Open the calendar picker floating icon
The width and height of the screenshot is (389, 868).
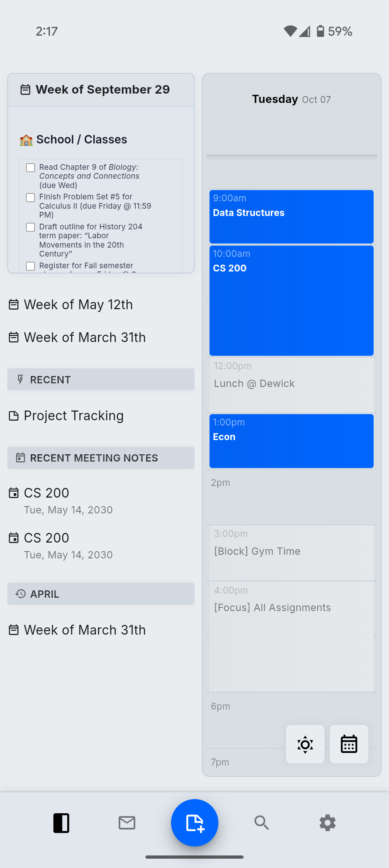pos(348,744)
